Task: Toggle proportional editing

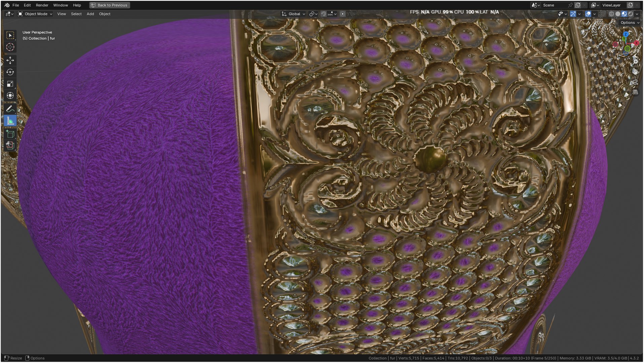Action: 342,14
